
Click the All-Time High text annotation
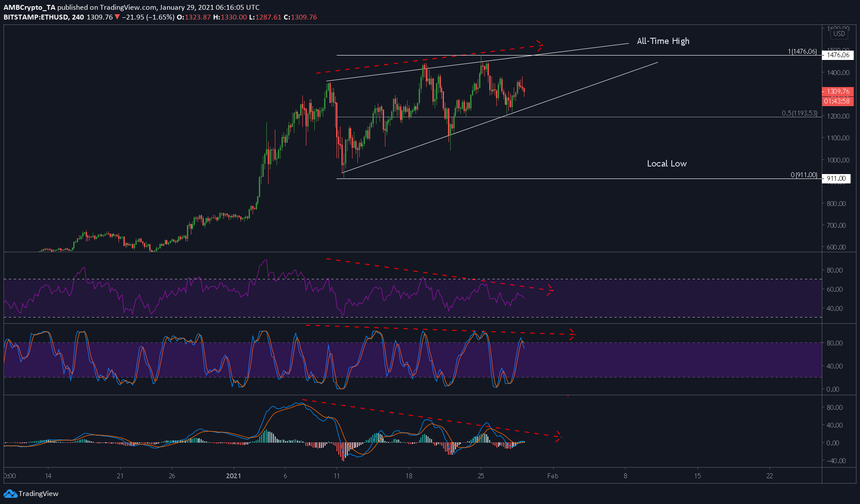(663, 41)
